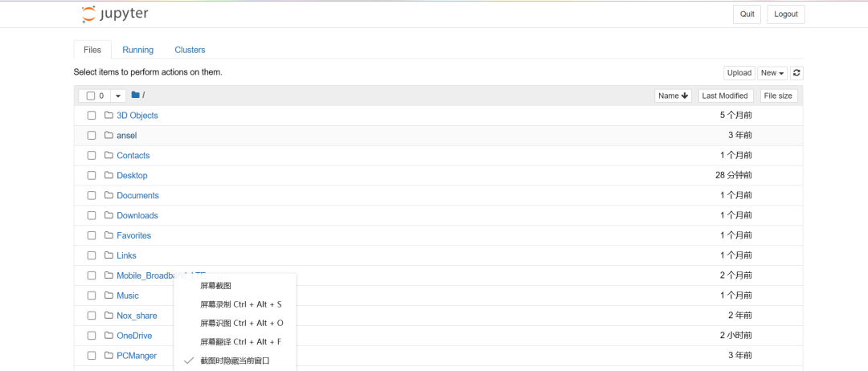Choose 屏幕翻译 Ctrl + Alt + F
Screen dimensions: 868x371
(x=235, y=342)
